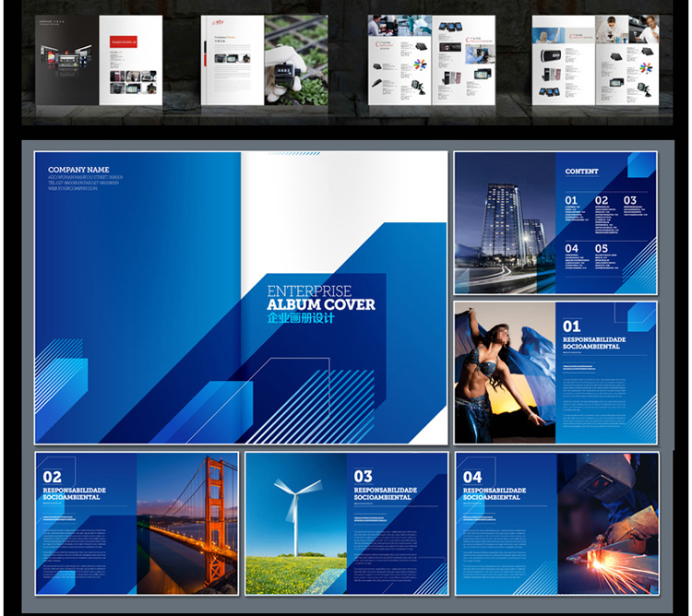
Task: Click the COMPANY NAME heading
Action: click(x=78, y=170)
